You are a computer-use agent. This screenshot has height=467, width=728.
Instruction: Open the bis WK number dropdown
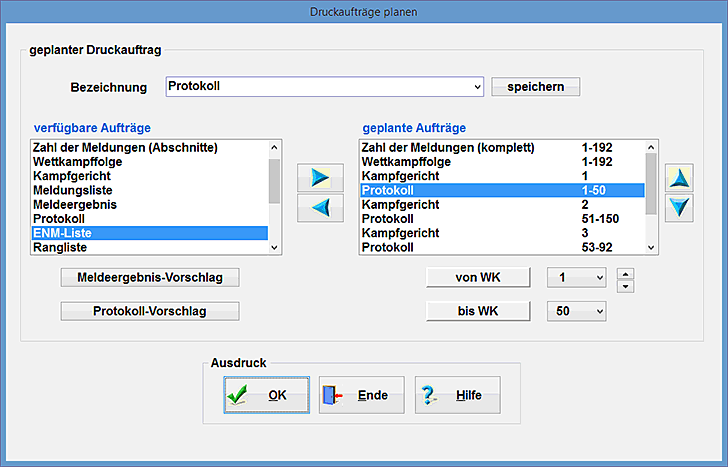click(598, 312)
